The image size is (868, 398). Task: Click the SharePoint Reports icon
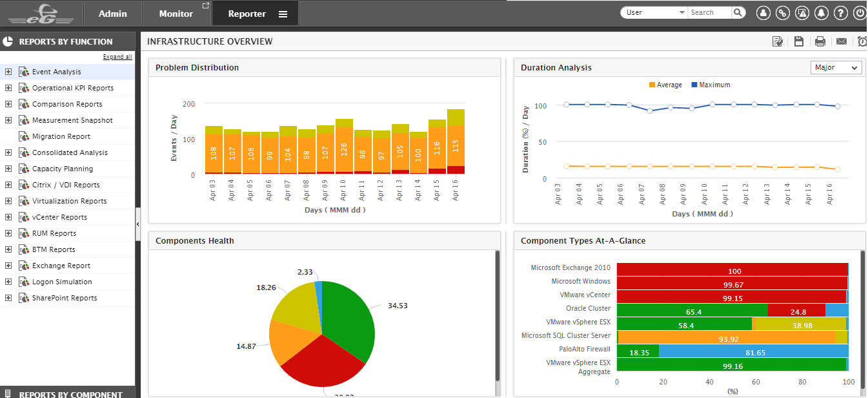click(x=24, y=298)
